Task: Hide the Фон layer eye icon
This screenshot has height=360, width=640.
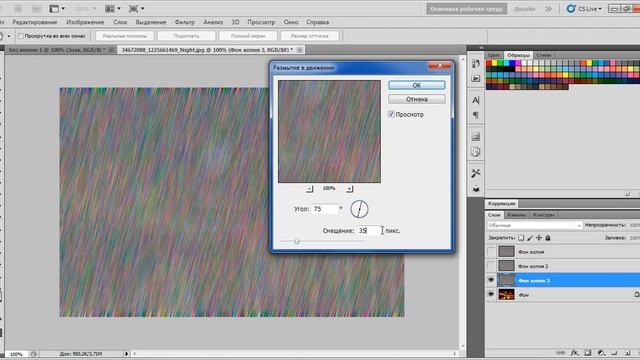Action: (x=491, y=294)
